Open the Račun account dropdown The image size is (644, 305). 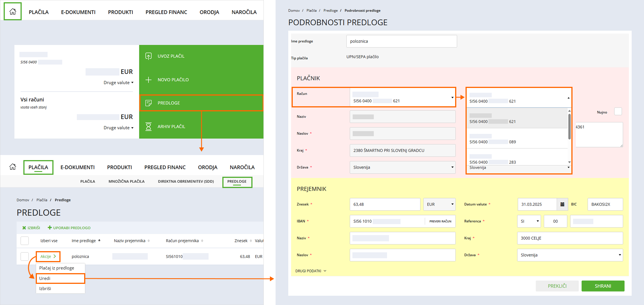pos(402,97)
